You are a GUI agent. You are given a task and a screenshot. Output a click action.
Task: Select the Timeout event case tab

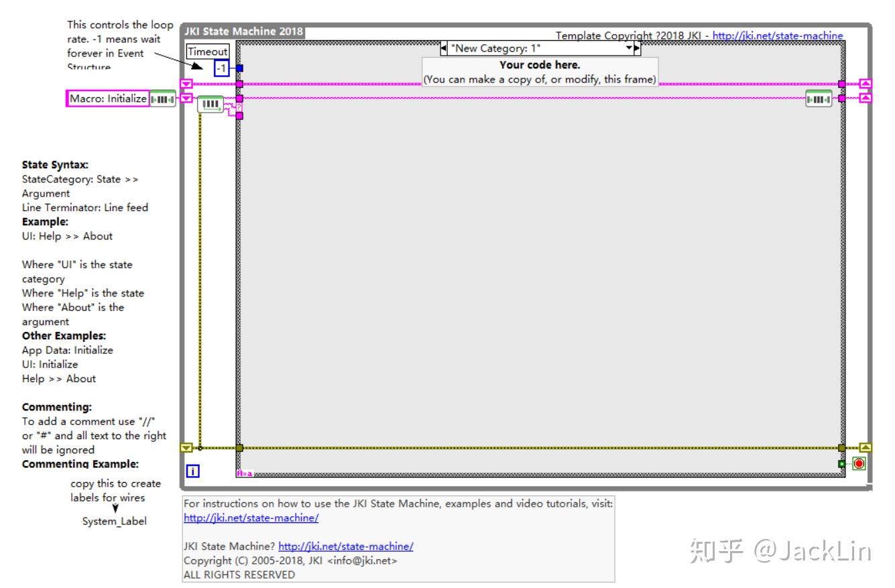[208, 51]
